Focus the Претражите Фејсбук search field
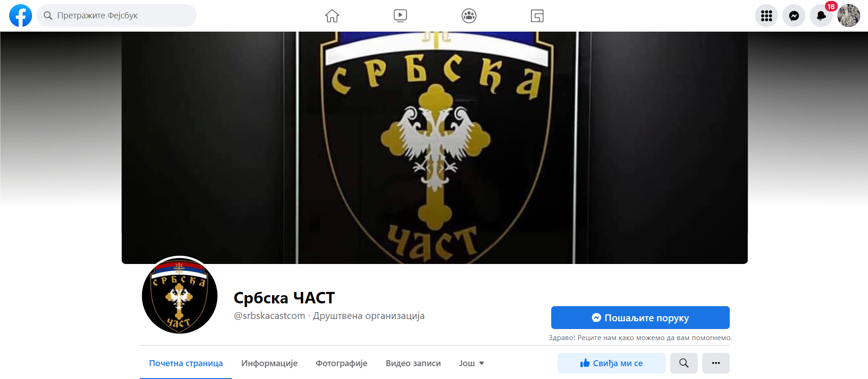 117,16
